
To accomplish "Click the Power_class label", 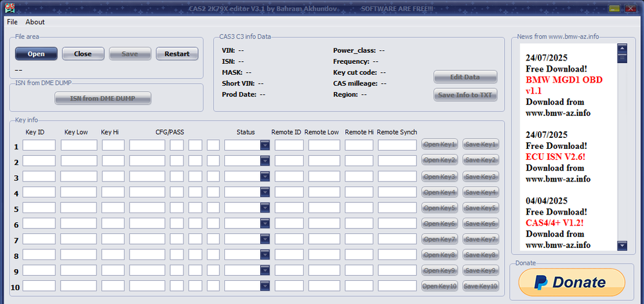I will pos(354,50).
